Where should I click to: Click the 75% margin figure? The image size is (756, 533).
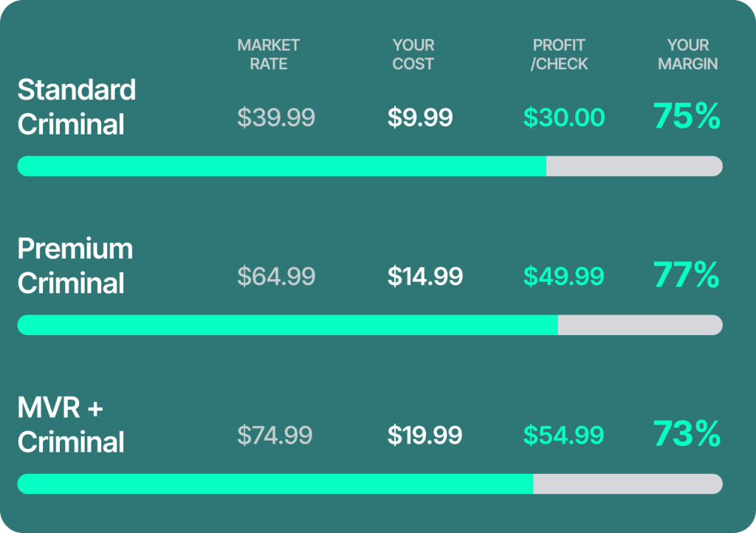click(x=687, y=117)
